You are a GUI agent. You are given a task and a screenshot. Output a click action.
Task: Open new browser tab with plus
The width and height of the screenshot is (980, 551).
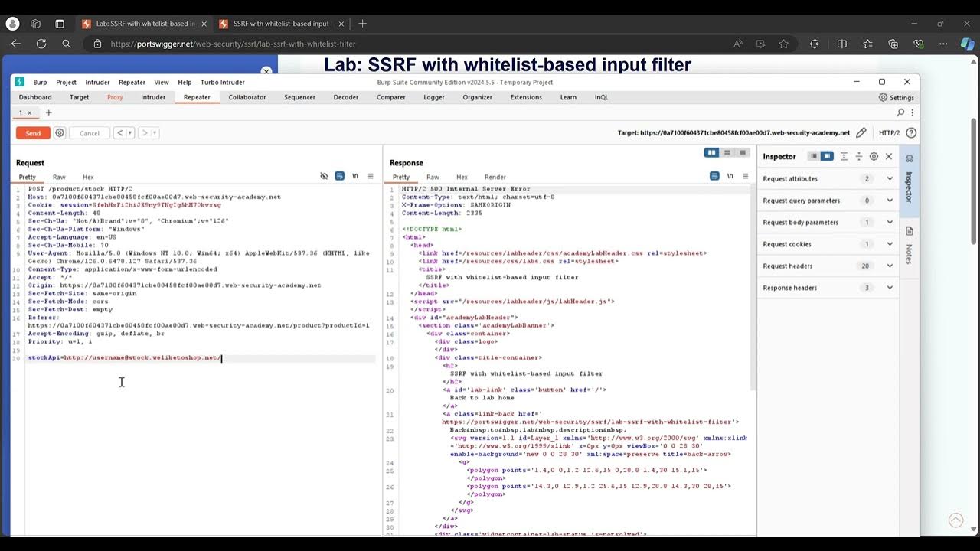pyautogui.click(x=362, y=24)
